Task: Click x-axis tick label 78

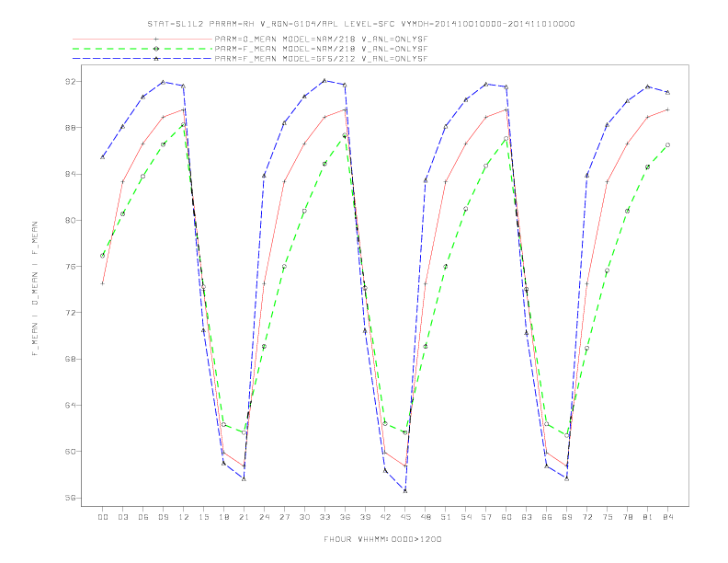Action: pyautogui.click(x=628, y=517)
